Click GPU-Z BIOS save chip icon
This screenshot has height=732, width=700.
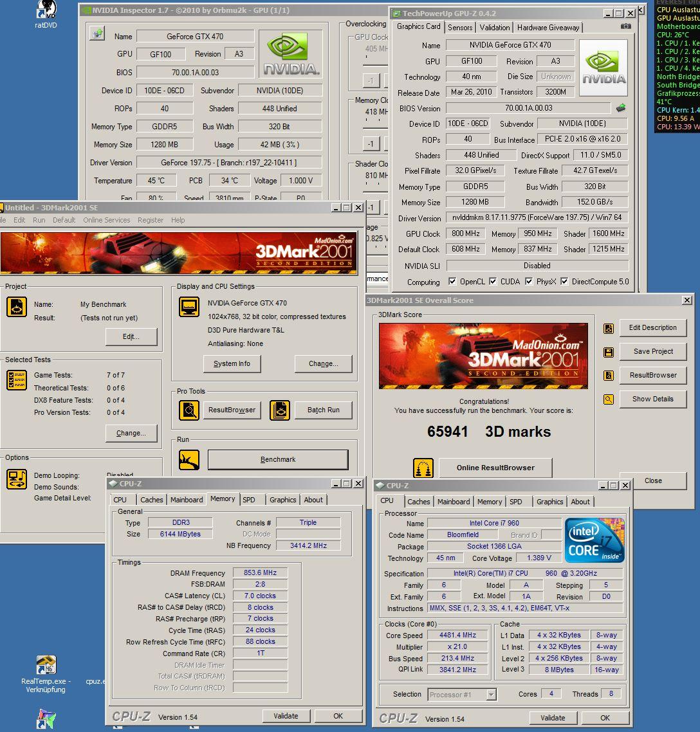pyautogui.click(x=621, y=108)
